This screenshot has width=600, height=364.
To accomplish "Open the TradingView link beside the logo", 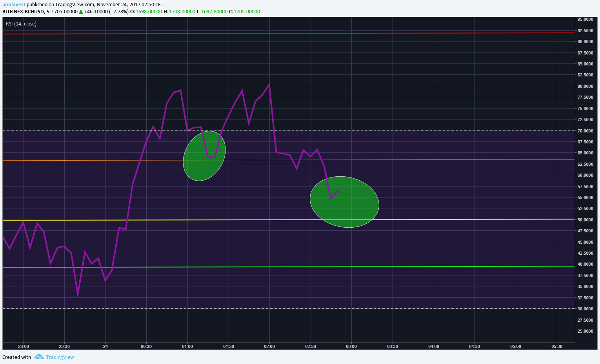I will point(60,357).
